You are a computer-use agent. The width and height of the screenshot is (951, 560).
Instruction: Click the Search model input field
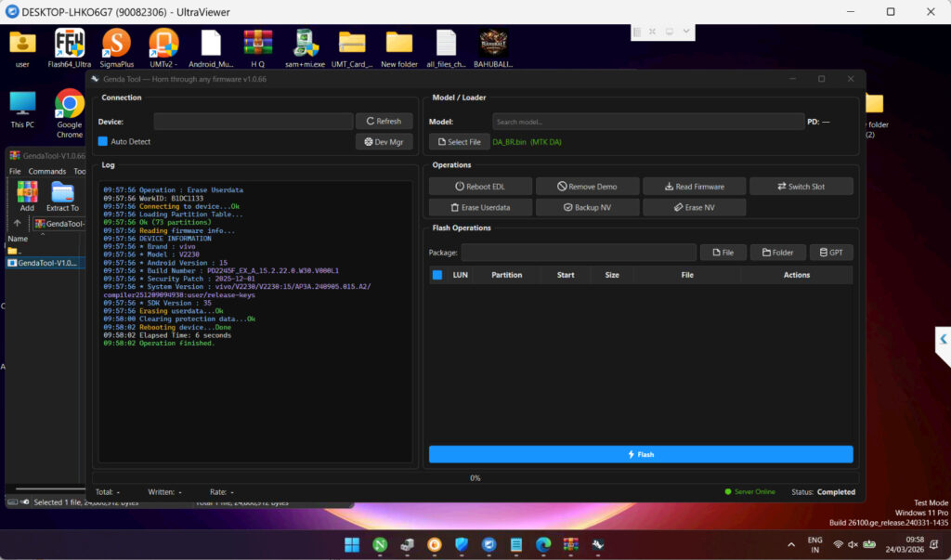(647, 122)
